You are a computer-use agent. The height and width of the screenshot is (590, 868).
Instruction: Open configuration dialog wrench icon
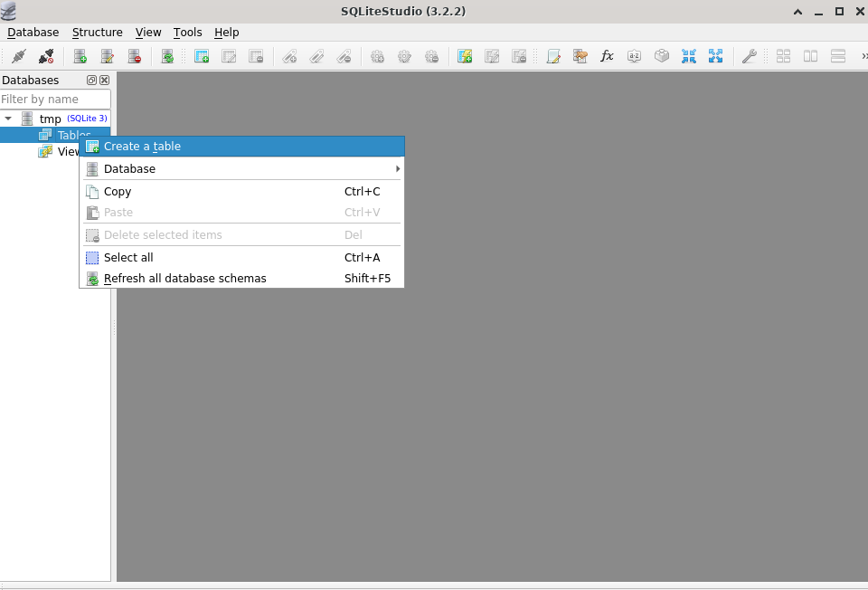(750, 56)
